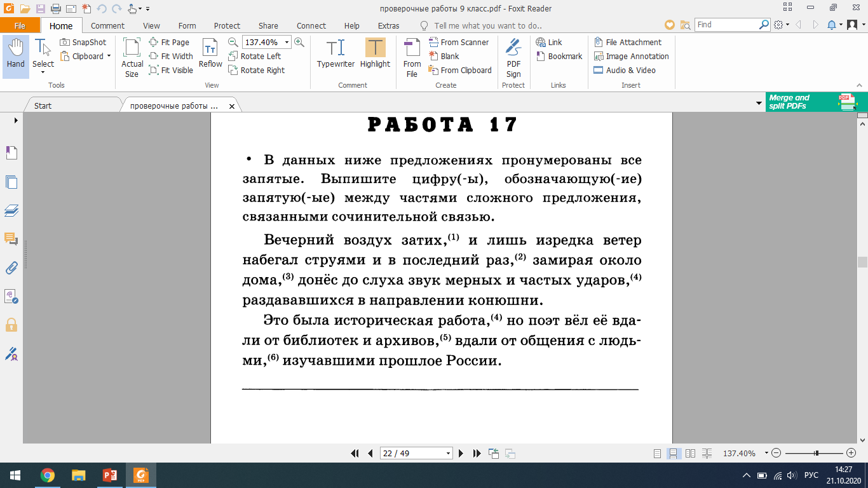Screen dimensions: 868x488
Task: Open the Comments side panel
Action: tap(11, 239)
